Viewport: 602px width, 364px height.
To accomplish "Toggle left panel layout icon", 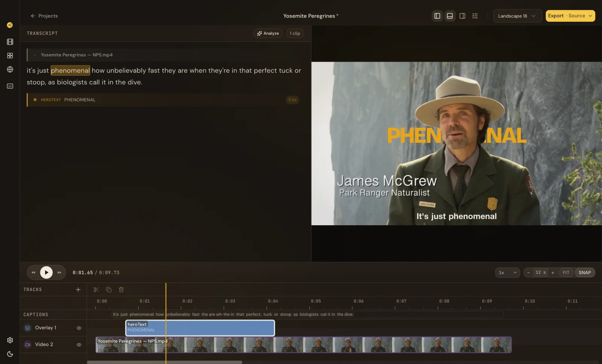I will (x=437, y=16).
